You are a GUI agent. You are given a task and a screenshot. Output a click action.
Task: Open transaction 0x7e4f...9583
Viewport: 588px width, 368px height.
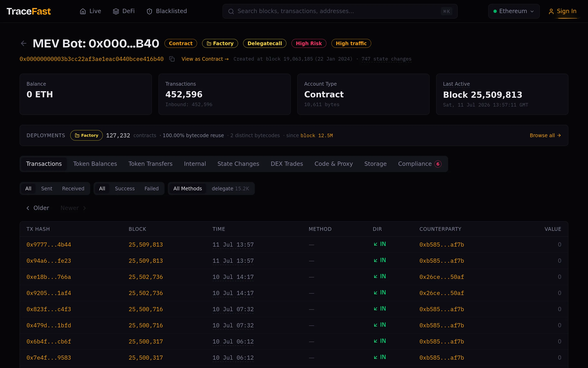49,358
